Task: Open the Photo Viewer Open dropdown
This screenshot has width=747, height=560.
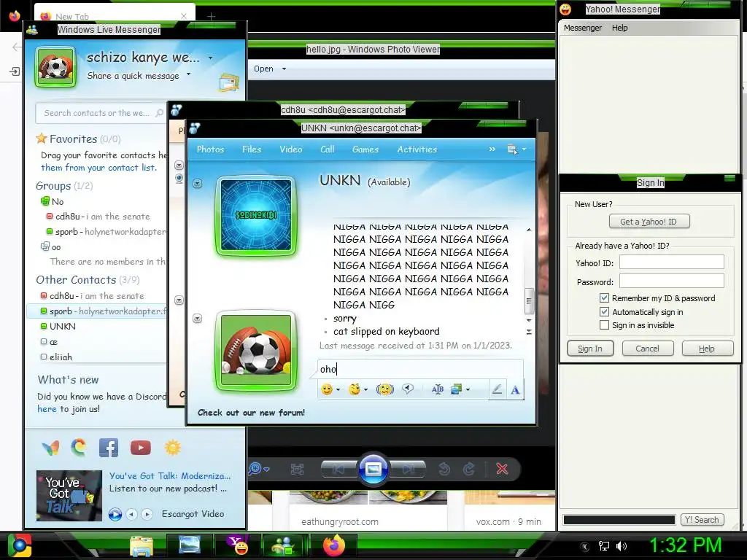Action: click(x=284, y=69)
